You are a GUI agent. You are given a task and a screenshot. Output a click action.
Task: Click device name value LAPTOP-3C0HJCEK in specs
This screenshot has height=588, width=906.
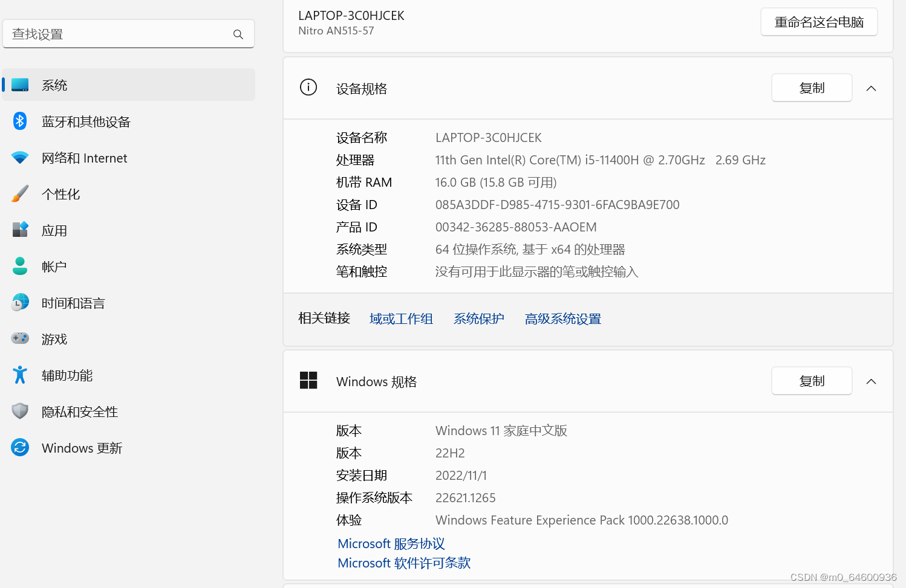tap(489, 138)
